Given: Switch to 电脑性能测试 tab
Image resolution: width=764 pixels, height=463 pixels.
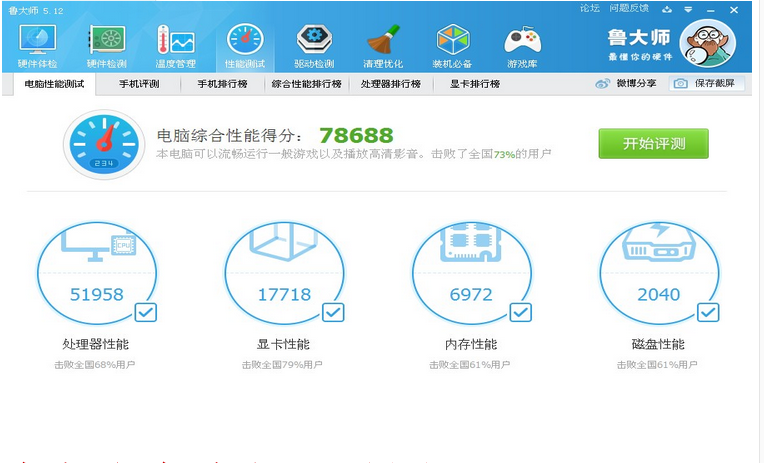Looking at the screenshot, I should [x=55, y=84].
